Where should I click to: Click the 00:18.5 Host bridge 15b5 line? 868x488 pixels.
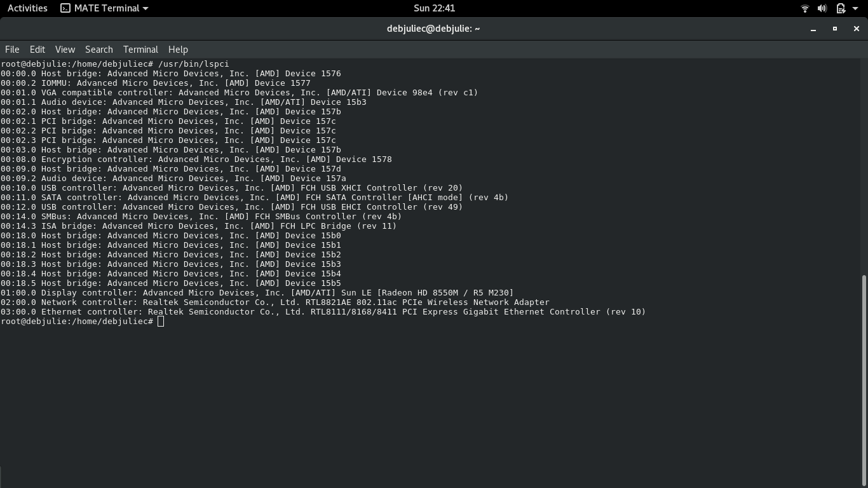click(x=171, y=283)
